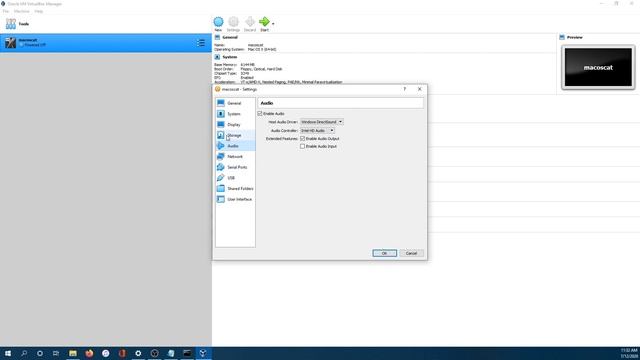The width and height of the screenshot is (640, 360).
Task: Open Task View on the taskbar
Action: click(56, 353)
